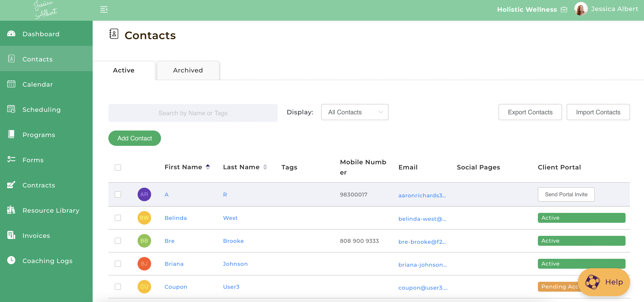This screenshot has height=302, width=644.
Task: Check the box for Bre Brooke
Action: tap(118, 241)
